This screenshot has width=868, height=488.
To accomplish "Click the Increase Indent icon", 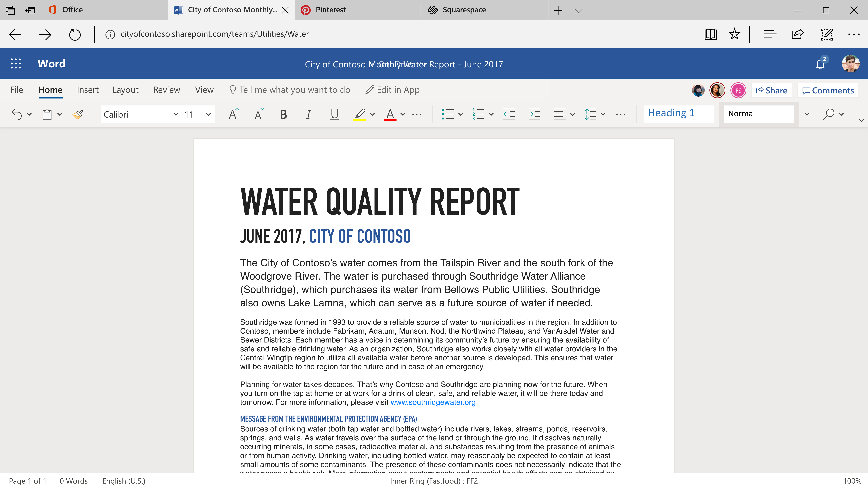I will (534, 114).
